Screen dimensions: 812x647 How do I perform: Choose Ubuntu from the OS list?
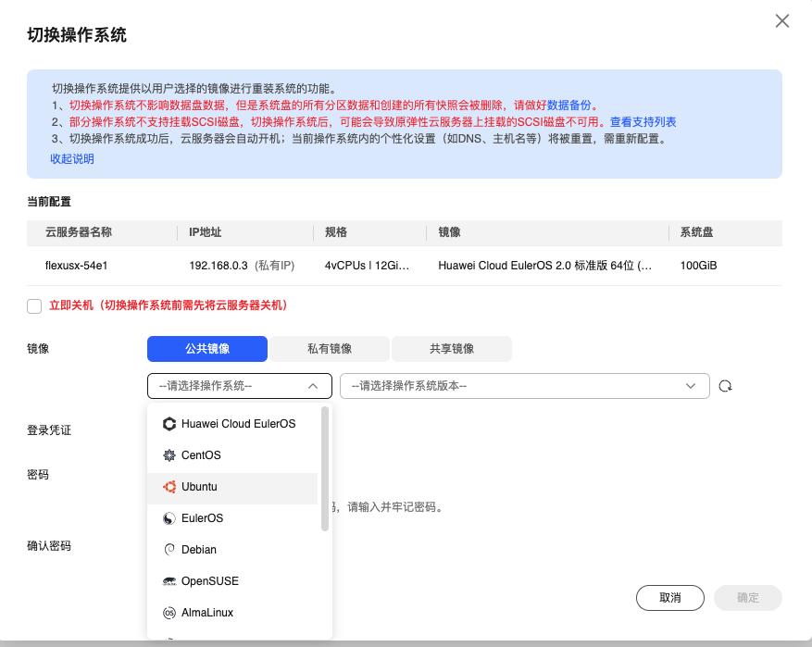click(x=232, y=487)
